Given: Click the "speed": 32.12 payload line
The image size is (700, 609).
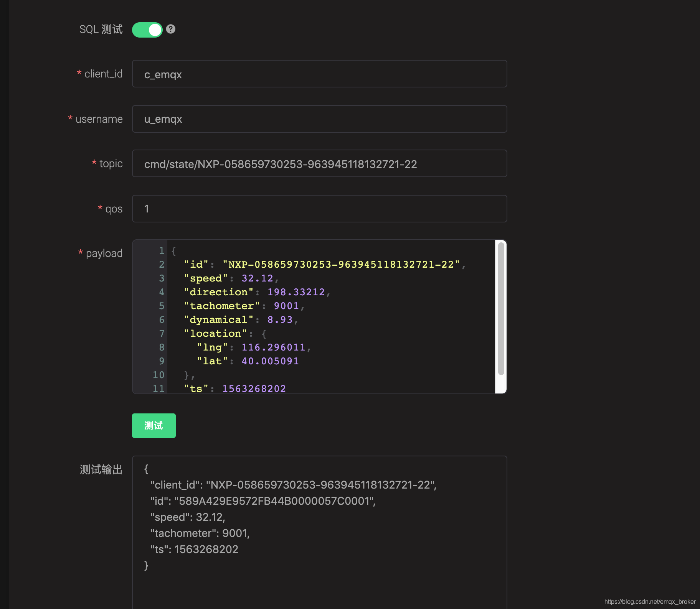Looking at the screenshot, I should (231, 278).
